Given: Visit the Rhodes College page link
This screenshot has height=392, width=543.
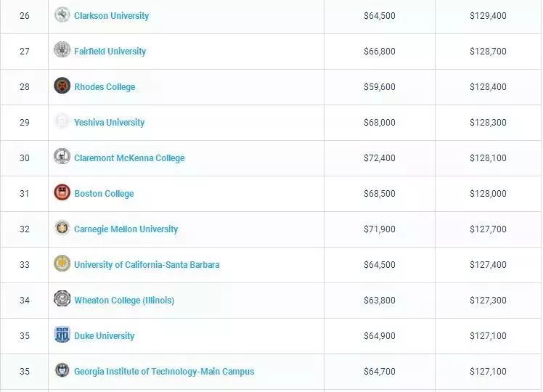Looking at the screenshot, I should (x=105, y=87).
